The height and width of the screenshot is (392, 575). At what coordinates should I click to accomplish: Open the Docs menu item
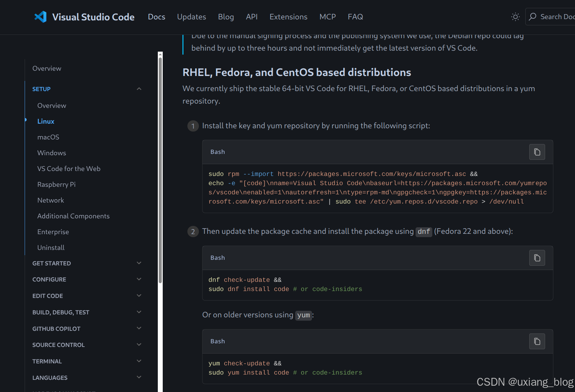tap(156, 17)
